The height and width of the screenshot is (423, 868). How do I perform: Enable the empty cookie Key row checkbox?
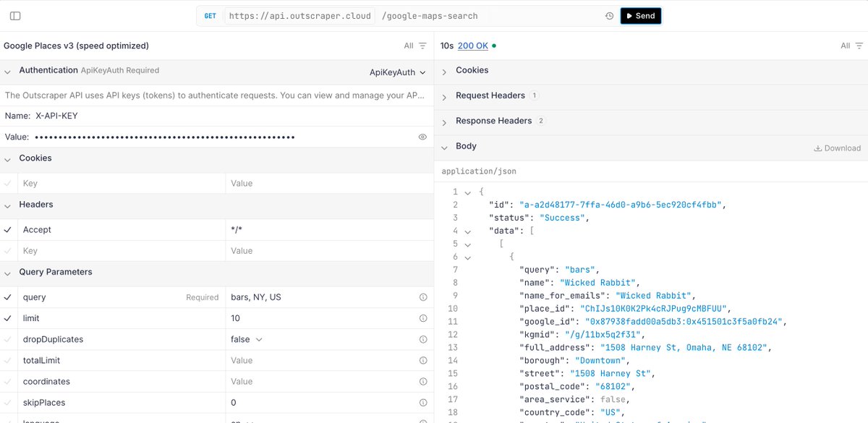[8, 184]
